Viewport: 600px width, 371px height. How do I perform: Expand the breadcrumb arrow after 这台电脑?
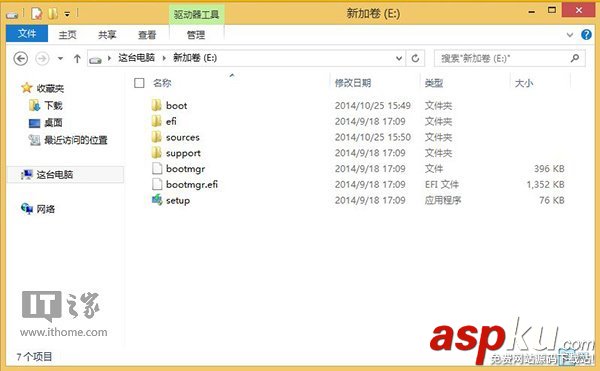click(164, 58)
